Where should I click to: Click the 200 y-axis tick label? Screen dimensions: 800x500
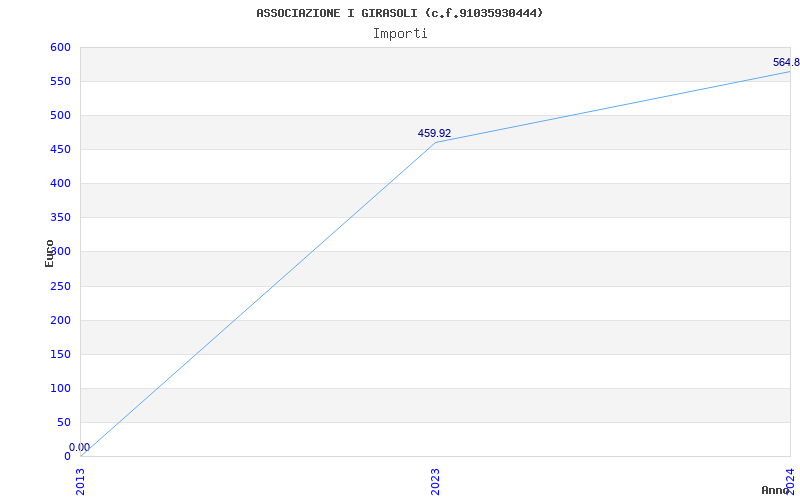click(x=60, y=320)
